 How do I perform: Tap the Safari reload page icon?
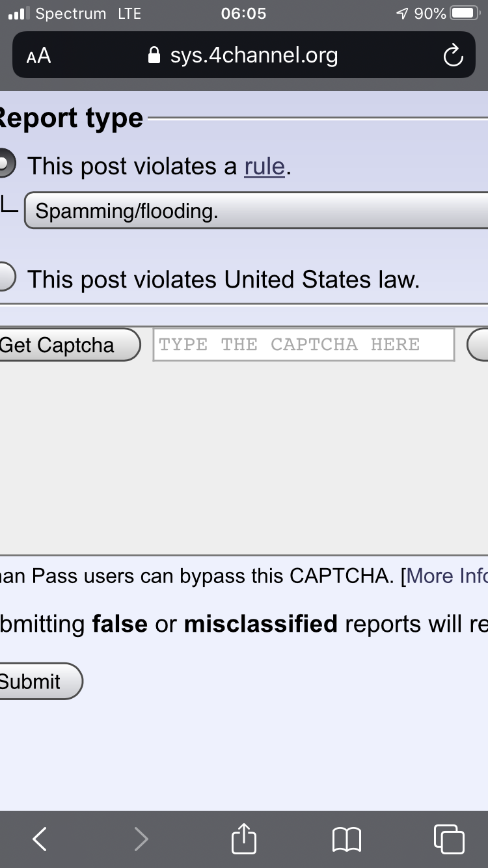[453, 56]
